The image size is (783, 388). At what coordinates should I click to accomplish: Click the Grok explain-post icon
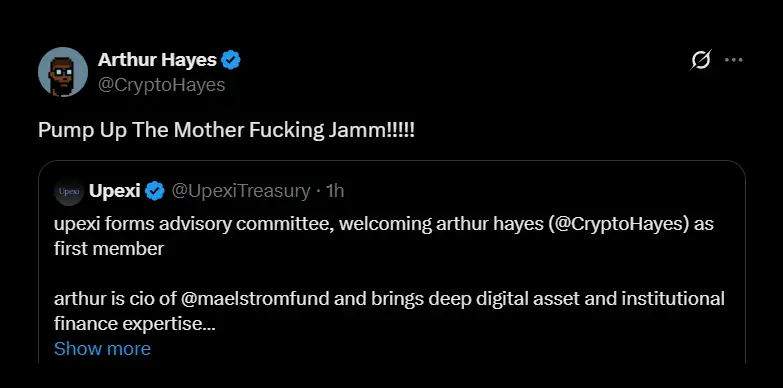click(701, 60)
